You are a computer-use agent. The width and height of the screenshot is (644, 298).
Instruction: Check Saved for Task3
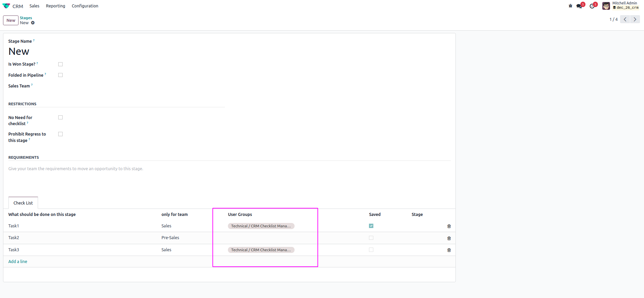click(371, 250)
